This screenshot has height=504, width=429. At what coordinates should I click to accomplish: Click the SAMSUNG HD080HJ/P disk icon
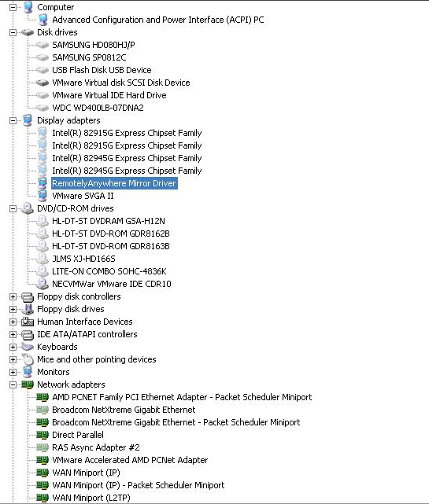[x=43, y=45]
